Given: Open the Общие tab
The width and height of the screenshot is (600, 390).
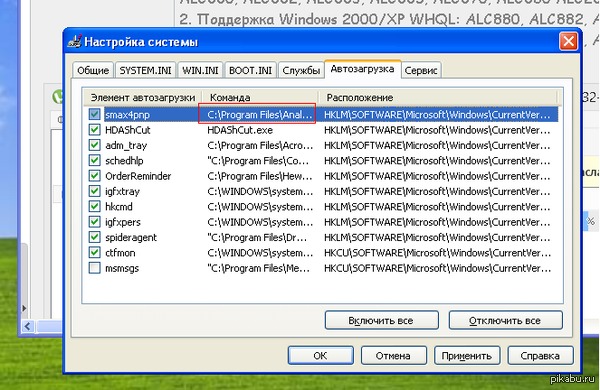Looking at the screenshot, I should click(93, 70).
